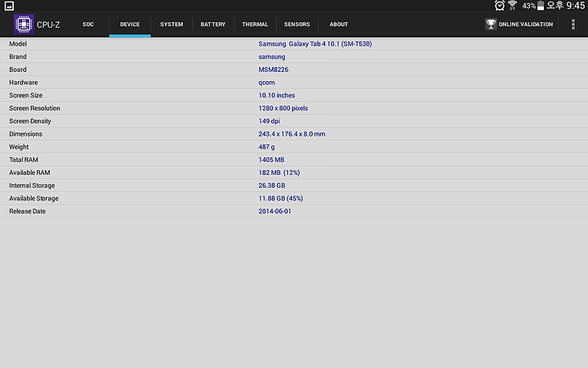The image size is (588, 368).
Task: Select the DEVICE tab
Action: click(130, 25)
